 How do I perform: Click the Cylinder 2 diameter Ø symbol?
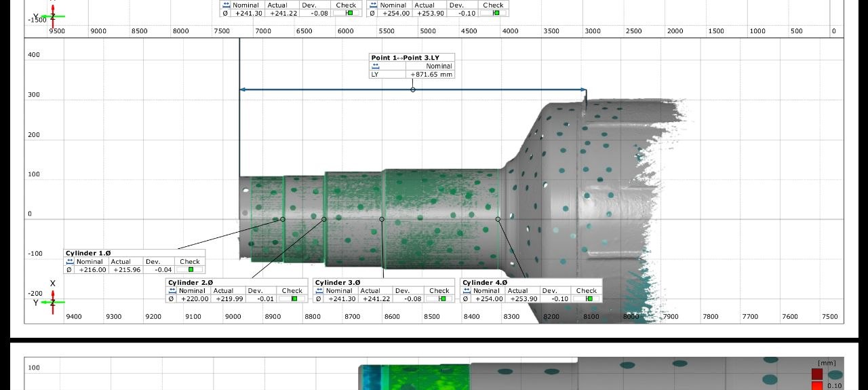tap(172, 298)
